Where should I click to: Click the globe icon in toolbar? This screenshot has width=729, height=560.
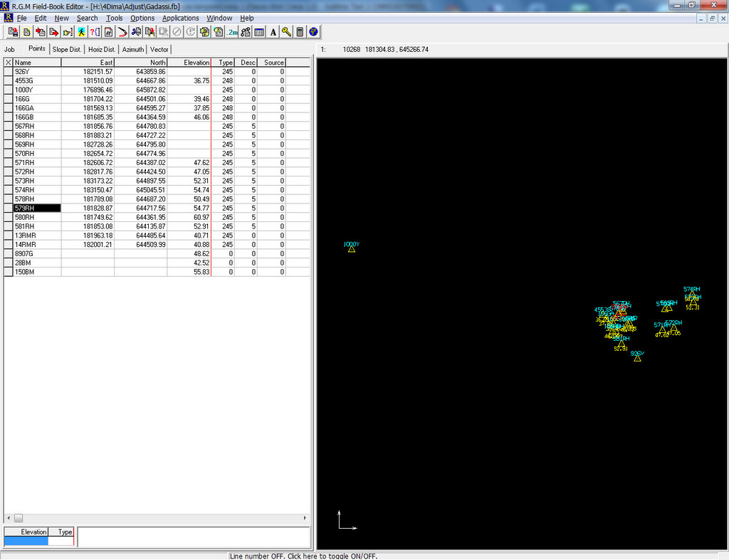313,32
